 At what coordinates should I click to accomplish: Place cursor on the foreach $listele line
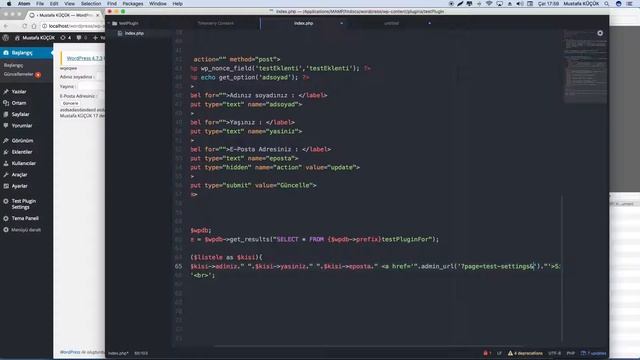pyautogui.click(x=227, y=257)
